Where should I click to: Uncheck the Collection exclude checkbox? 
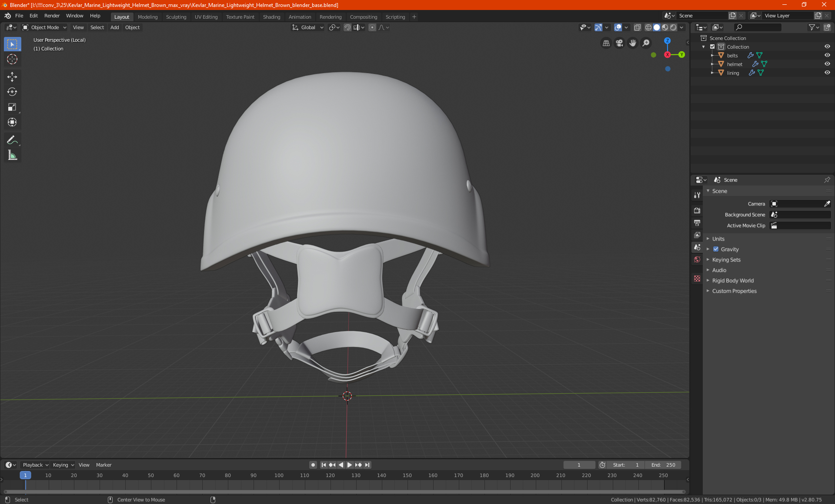click(x=712, y=46)
